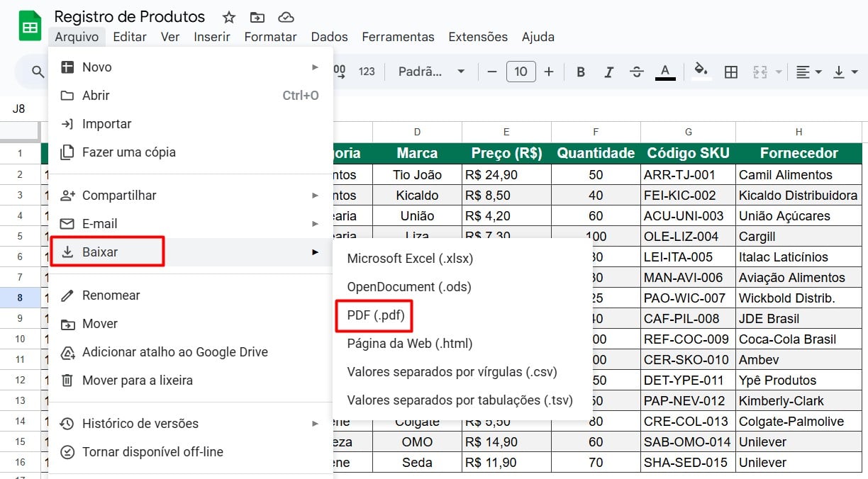Open the Ajuda menu

538,37
